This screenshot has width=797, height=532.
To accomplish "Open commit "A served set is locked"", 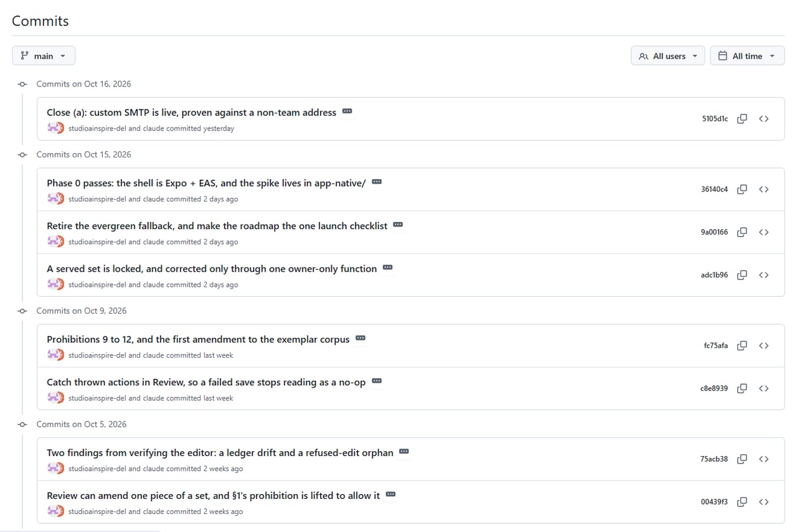I will [x=212, y=269].
